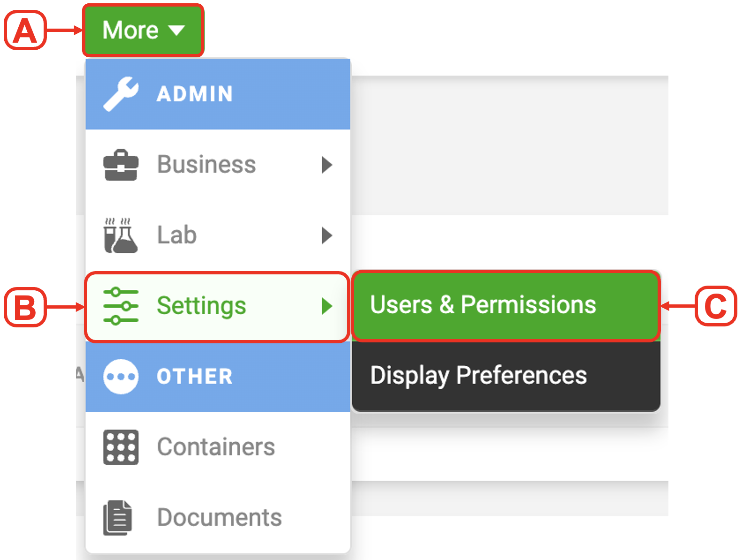Expand the Settings submenu arrow

(327, 306)
